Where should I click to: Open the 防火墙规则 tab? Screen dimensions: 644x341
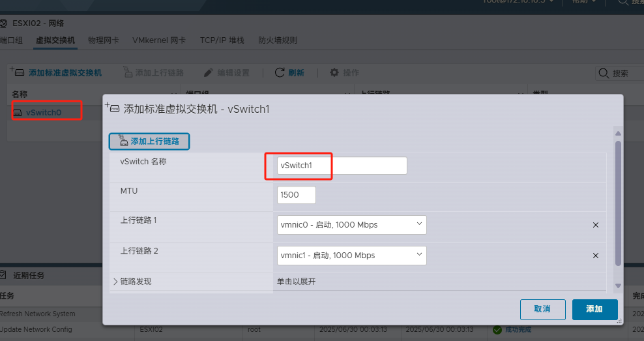click(x=277, y=40)
